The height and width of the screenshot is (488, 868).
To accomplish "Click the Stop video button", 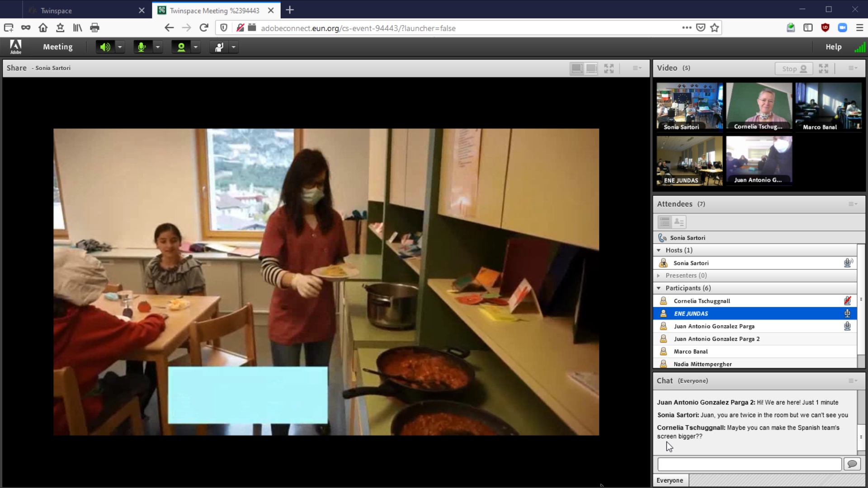I will (794, 69).
